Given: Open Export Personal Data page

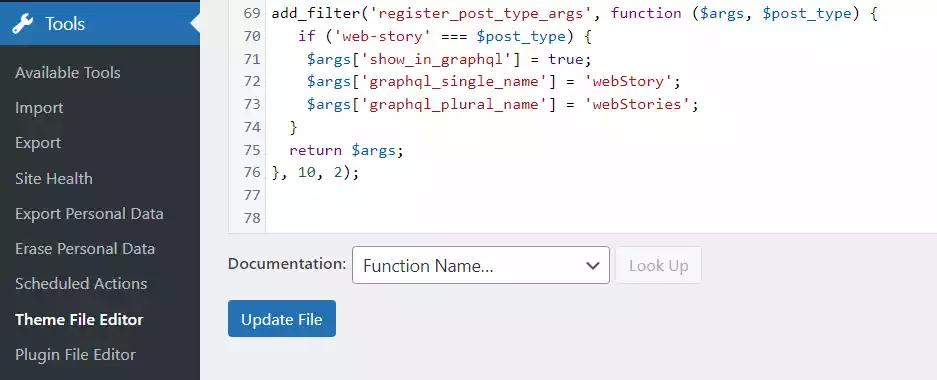Looking at the screenshot, I should click(89, 214).
